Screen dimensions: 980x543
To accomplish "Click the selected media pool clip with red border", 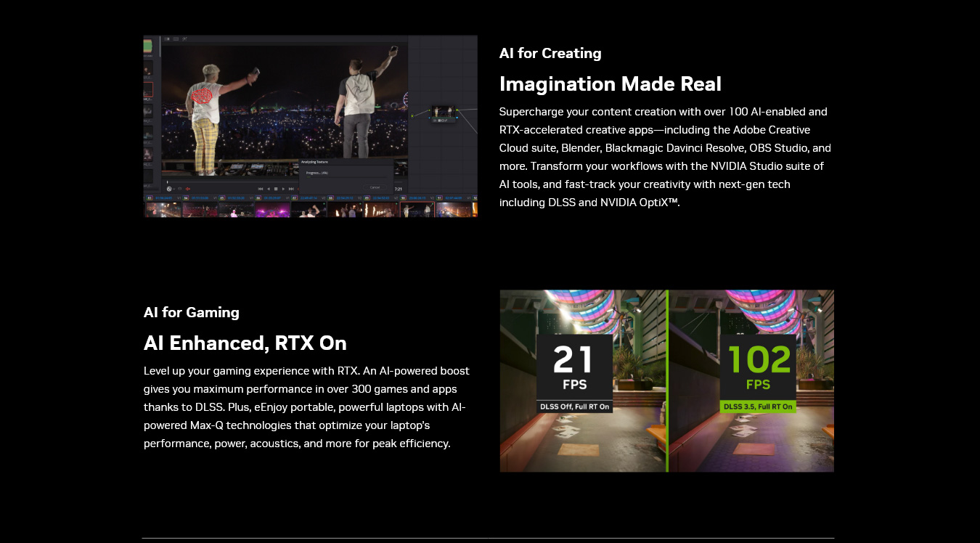I will pyautogui.click(x=148, y=89).
